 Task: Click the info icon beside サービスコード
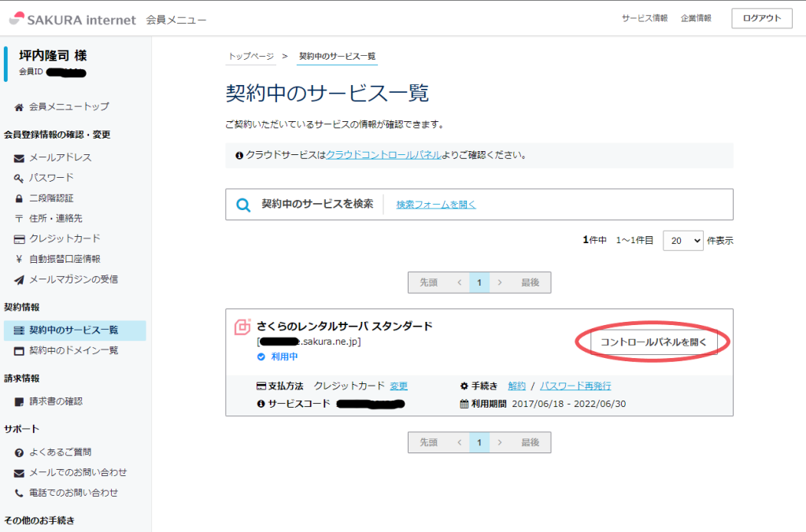[261, 404]
